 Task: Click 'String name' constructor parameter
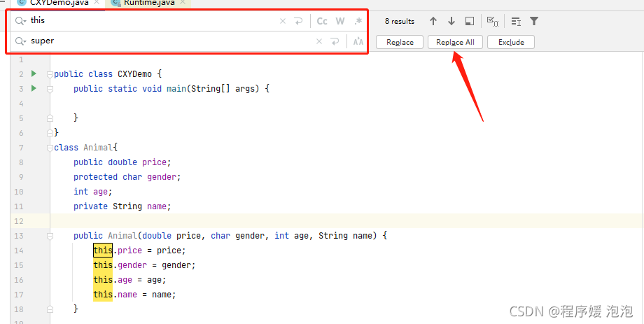click(x=344, y=236)
